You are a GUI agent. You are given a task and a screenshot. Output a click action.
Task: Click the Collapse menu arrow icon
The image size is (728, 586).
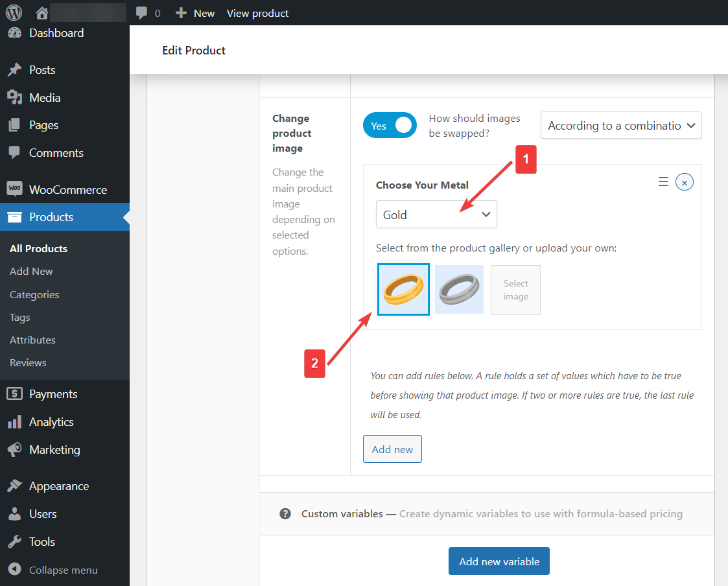tap(14, 569)
